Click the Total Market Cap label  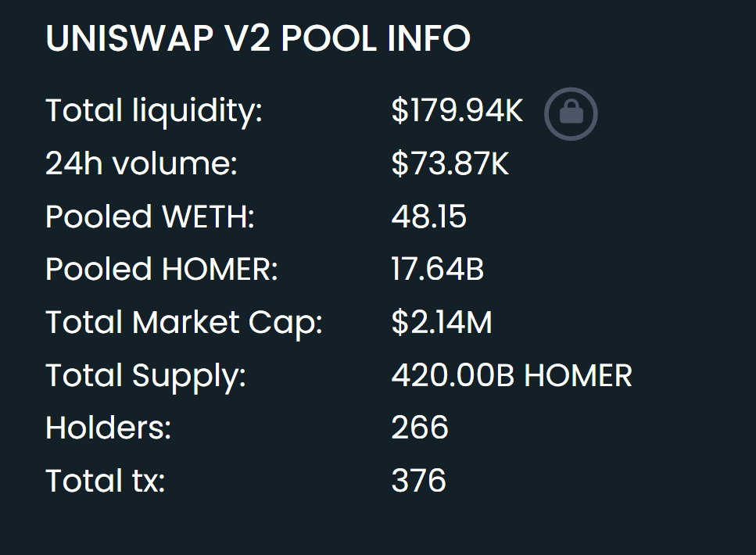(184, 324)
